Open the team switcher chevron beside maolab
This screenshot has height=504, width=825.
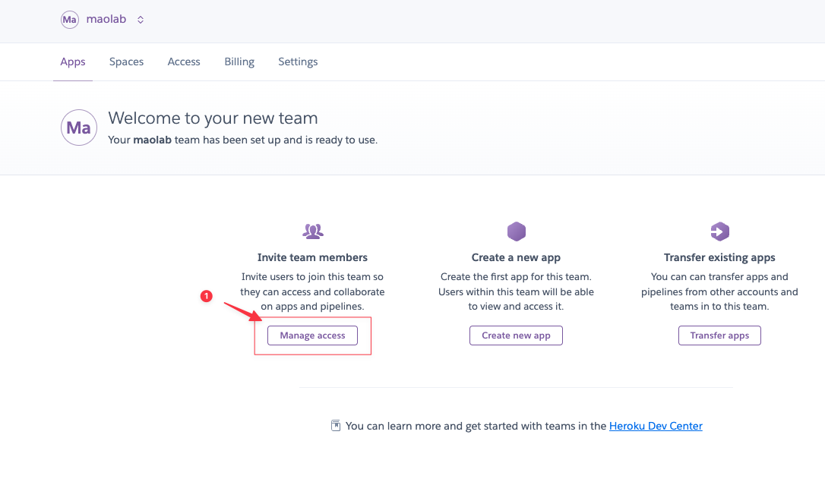(x=141, y=20)
